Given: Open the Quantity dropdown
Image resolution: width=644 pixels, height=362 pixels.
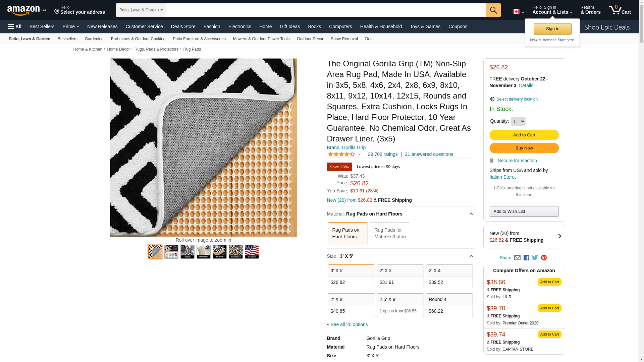Looking at the screenshot, I should [518, 121].
